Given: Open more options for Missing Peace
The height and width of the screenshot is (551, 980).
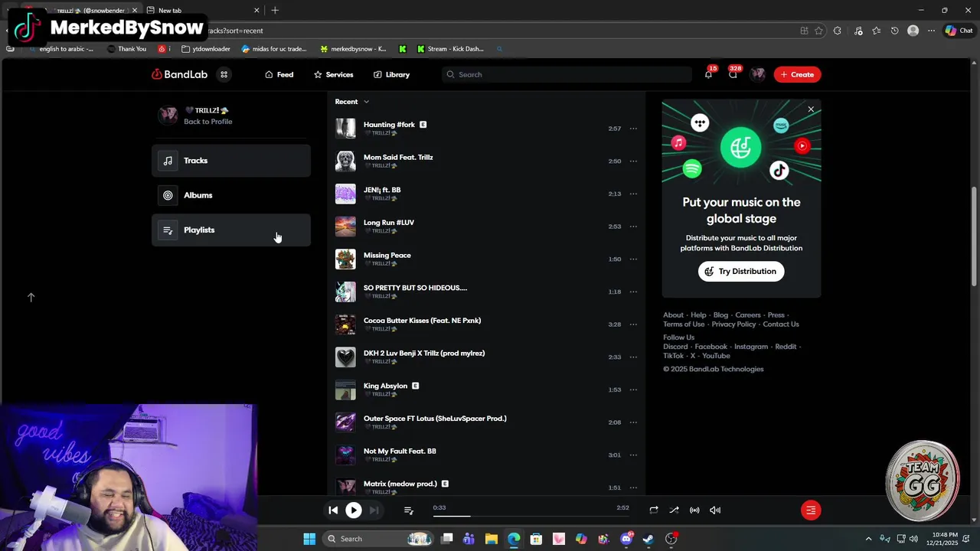Looking at the screenshot, I should (x=633, y=259).
